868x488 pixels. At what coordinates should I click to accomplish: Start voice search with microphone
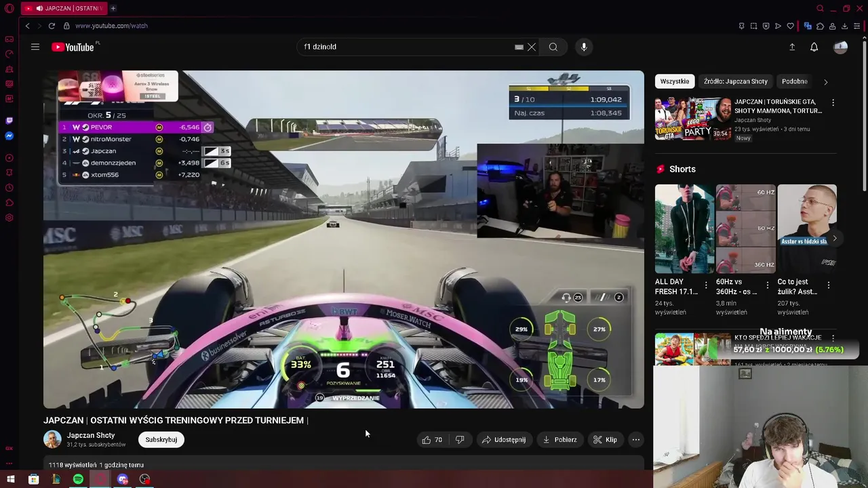coord(584,47)
